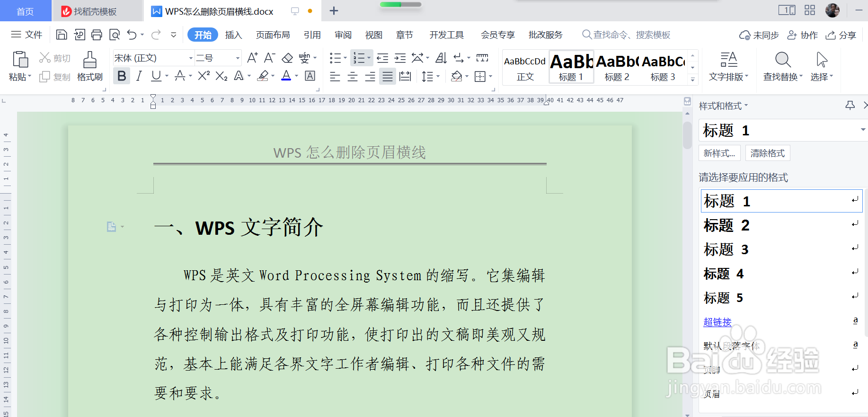Image resolution: width=868 pixels, height=417 pixels.
Task: Pin the Styles and Formatting panel
Action: click(850, 106)
